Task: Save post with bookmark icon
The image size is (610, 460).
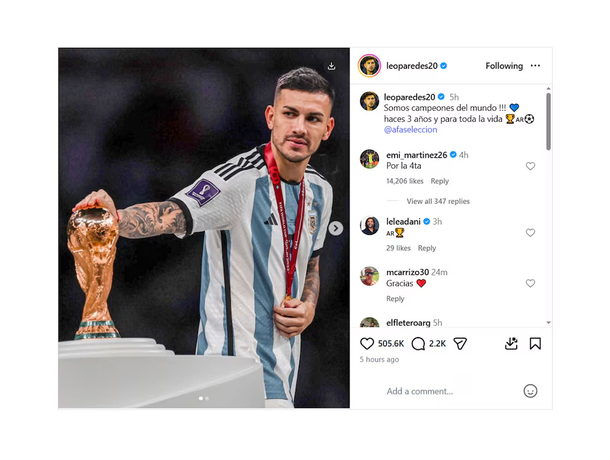Action: 535,344
